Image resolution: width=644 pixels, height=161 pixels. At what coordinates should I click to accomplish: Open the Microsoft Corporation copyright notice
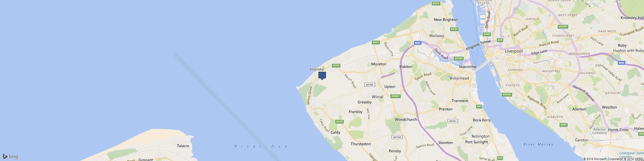[x=607, y=159]
